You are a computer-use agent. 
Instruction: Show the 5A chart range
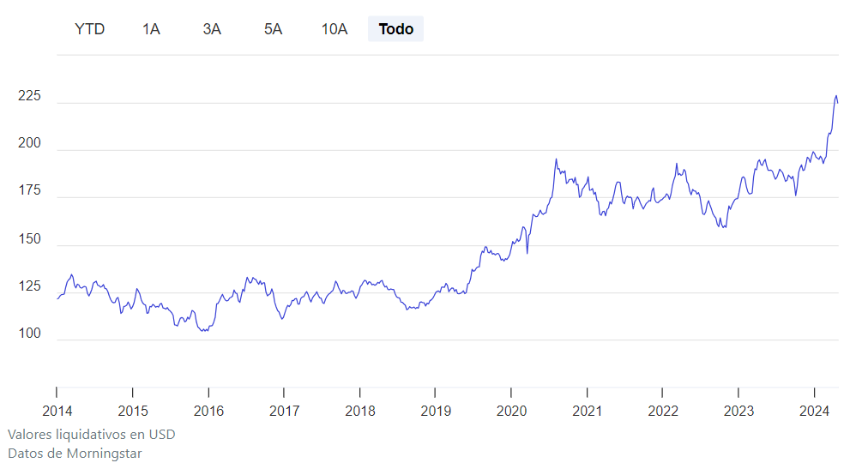click(273, 29)
